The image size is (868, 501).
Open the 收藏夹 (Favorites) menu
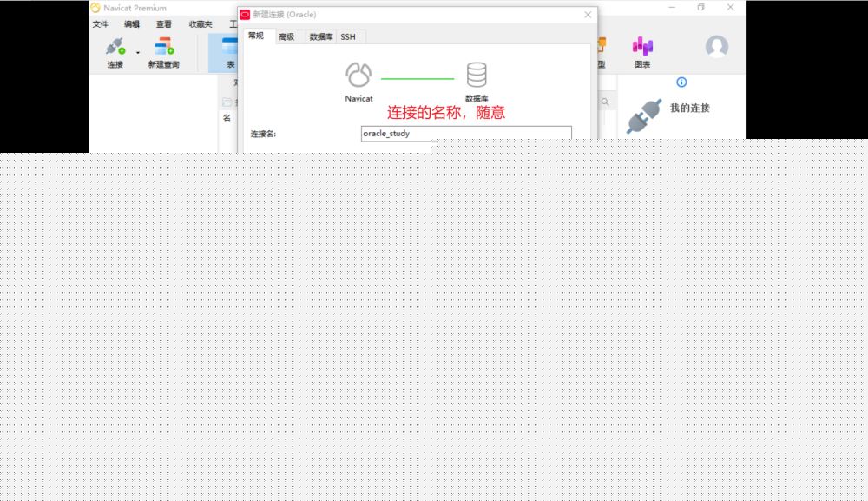click(201, 24)
